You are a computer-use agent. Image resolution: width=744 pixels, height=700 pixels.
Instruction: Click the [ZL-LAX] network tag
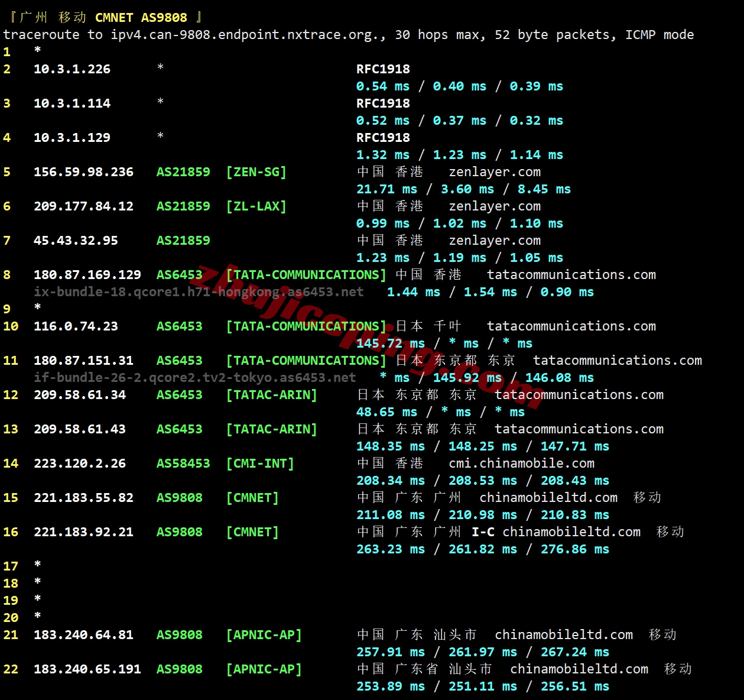(256, 206)
